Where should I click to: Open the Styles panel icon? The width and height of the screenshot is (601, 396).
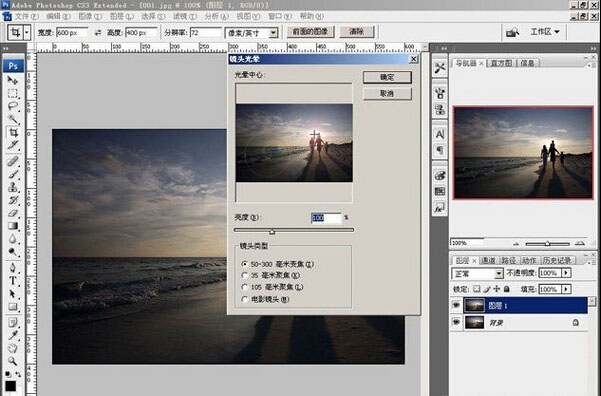[x=440, y=208]
